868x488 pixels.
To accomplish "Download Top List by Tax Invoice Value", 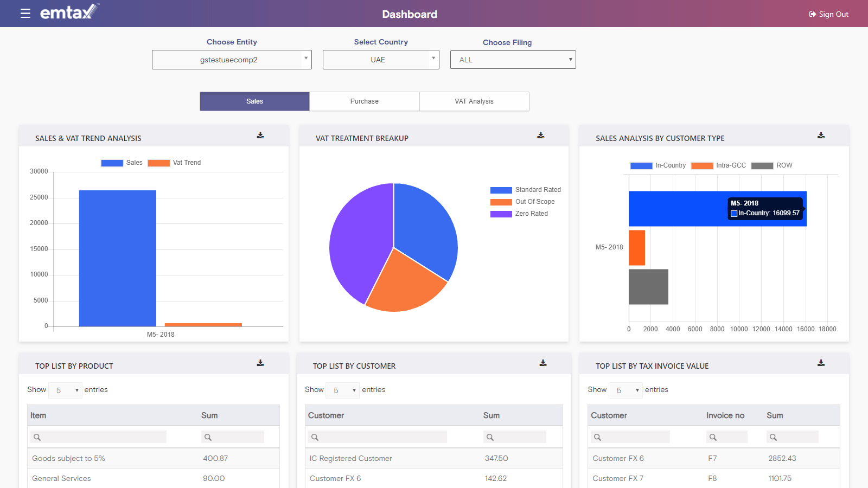I will 821,363.
